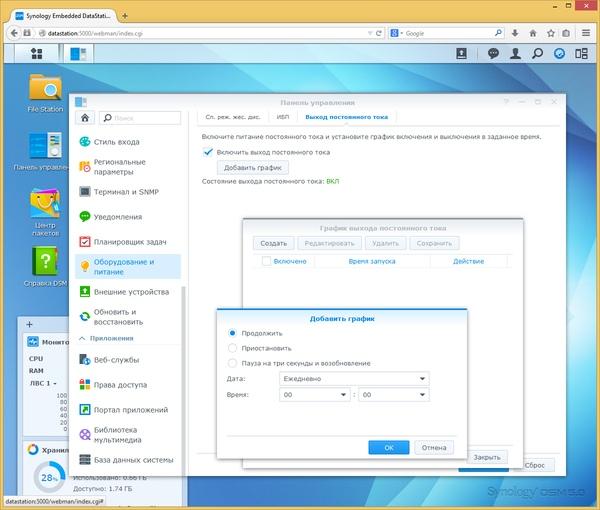Open Планировщик задач in sidebar
The width and height of the screenshot is (600, 510).
[x=128, y=242]
